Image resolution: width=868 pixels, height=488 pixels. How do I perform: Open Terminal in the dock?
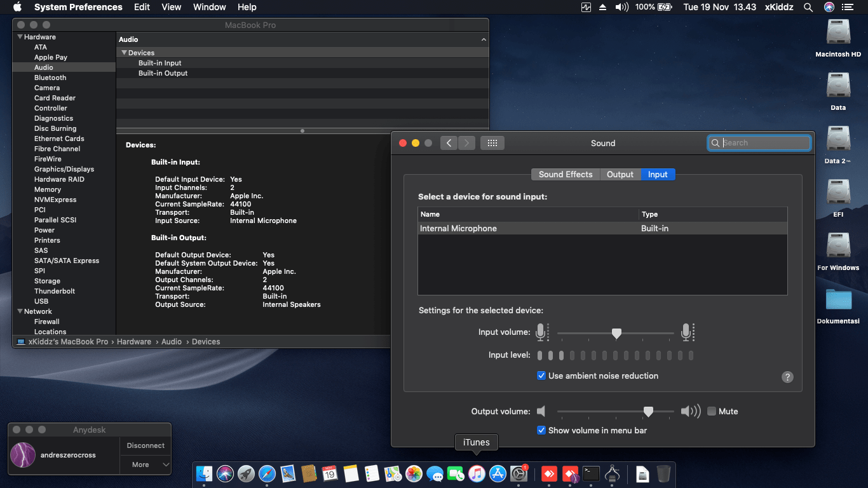click(x=592, y=473)
